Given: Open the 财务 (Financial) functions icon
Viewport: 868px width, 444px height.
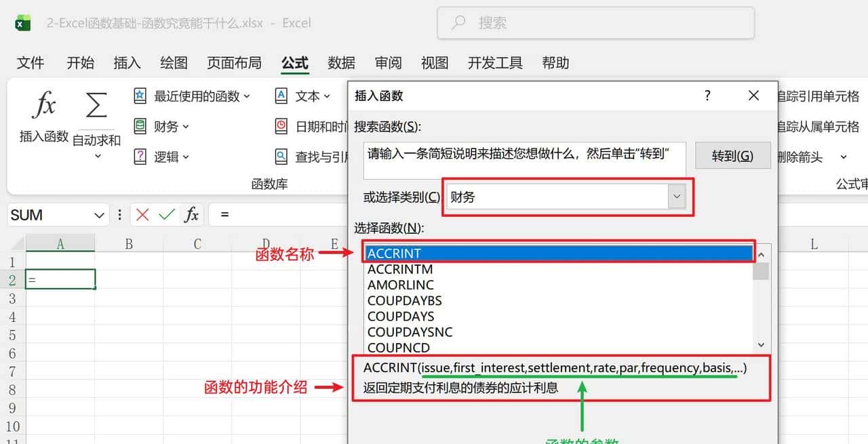Looking at the screenshot, I should tap(139, 126).
